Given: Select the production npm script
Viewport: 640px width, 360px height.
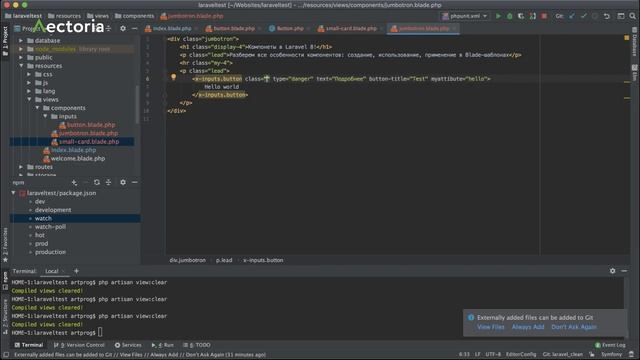Looking at the screenshot, I should (50, 252).
